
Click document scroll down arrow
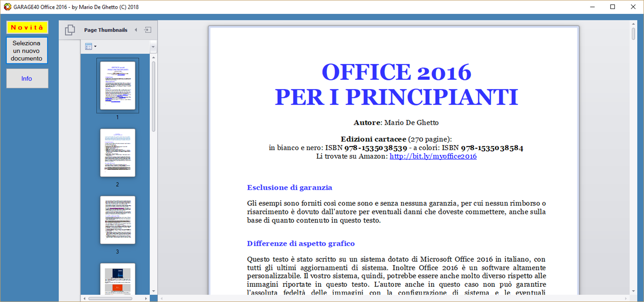point(633,291)
